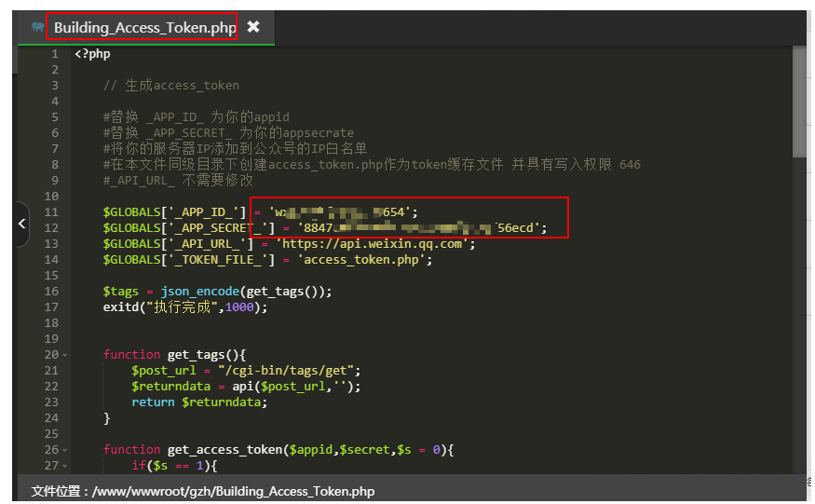Click the opening <?php tag
The width and height of the screenshot is (815, 504).
92,54
